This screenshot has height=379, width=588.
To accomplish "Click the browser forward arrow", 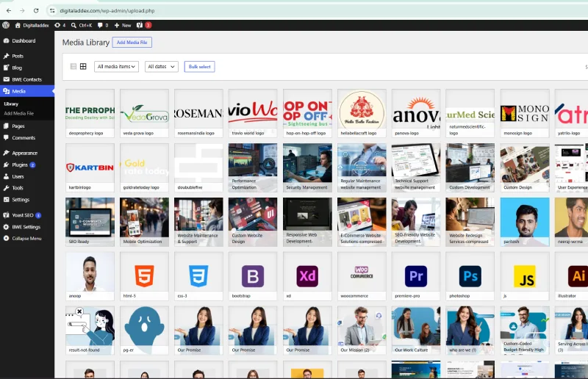I will pos(22,10).
